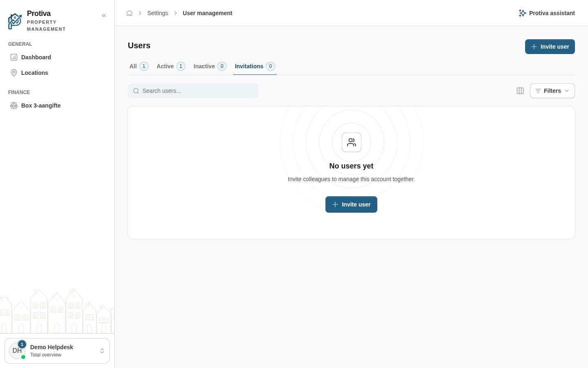Click the sparkle Protiva assistant icon
Screen dimensions: 588x368
522,13
